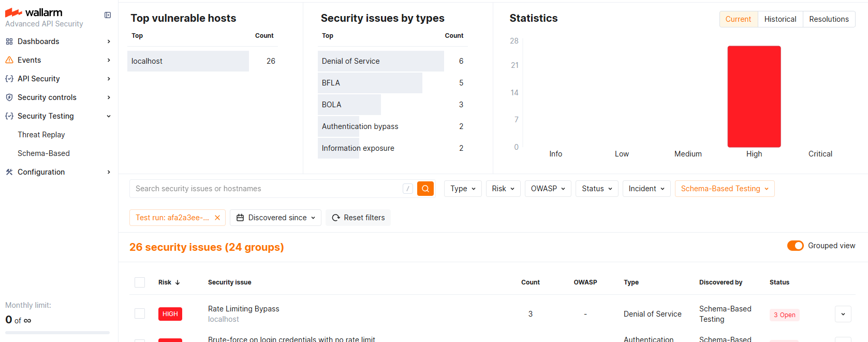The image size is (868, 342).
Task: Click the HIGH risk badge
Action: tap(170, 314)
